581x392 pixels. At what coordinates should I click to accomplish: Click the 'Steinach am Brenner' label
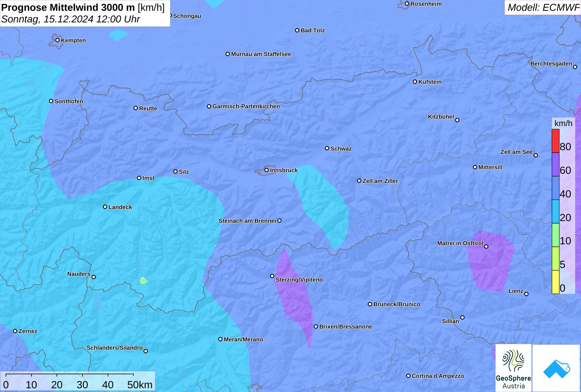247,221
